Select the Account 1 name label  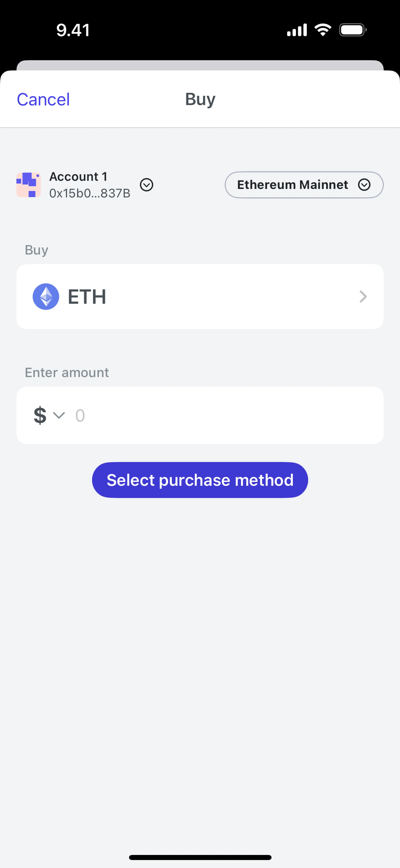pyautogui.click(x=78, y=176)
